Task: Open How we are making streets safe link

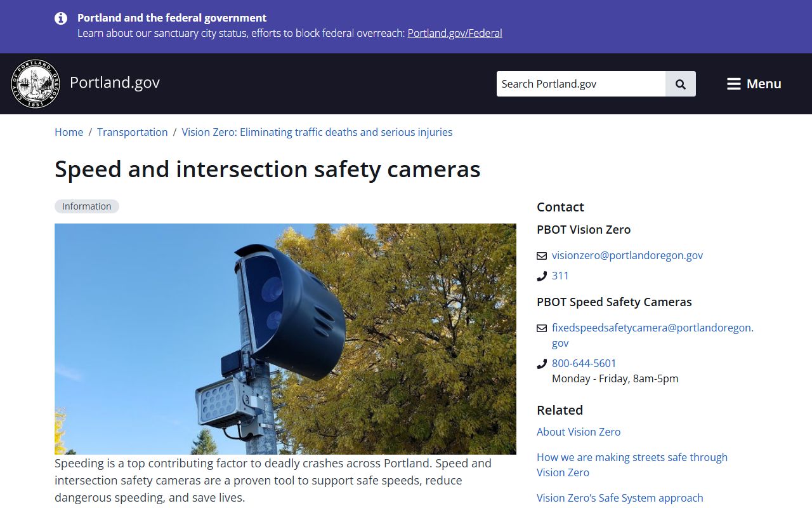Action: tap(632, 465)
